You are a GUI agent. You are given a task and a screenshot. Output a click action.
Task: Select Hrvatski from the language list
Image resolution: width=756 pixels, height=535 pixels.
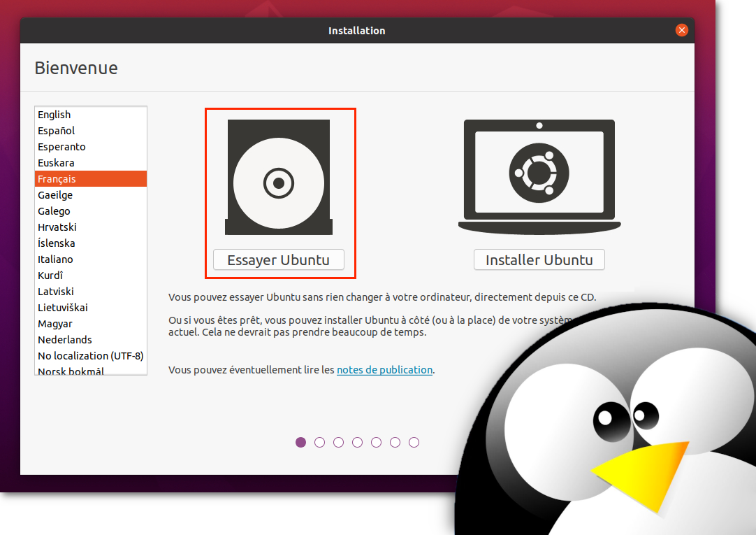coord(57,227)
